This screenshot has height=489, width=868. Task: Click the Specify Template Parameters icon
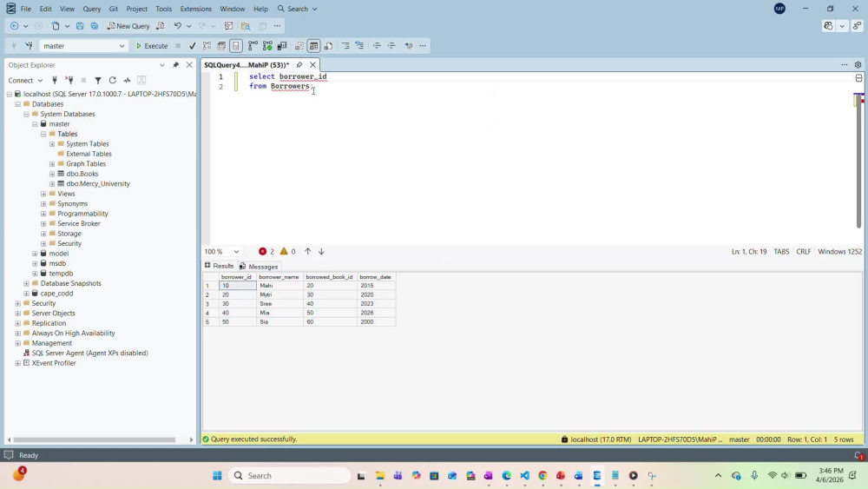pos(409,46)
